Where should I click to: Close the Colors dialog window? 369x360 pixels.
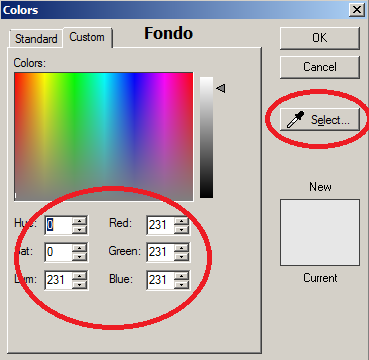click(x=356, y=10)
